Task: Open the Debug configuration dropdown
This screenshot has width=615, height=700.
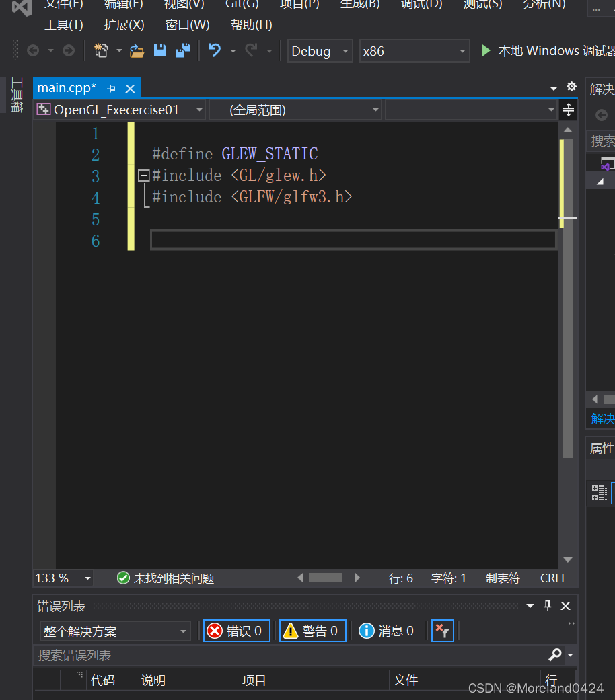Action: 320,51
